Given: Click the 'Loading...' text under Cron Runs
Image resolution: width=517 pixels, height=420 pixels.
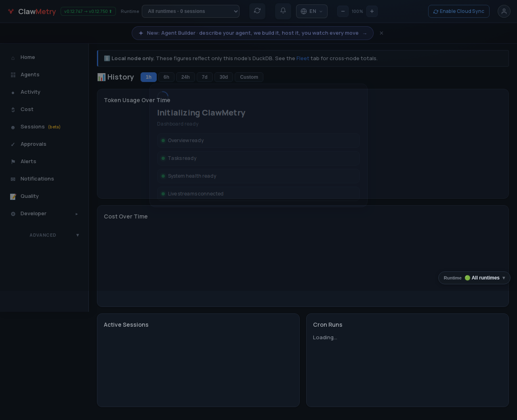Looking at the screenshot, I should (x=325, y=338).
